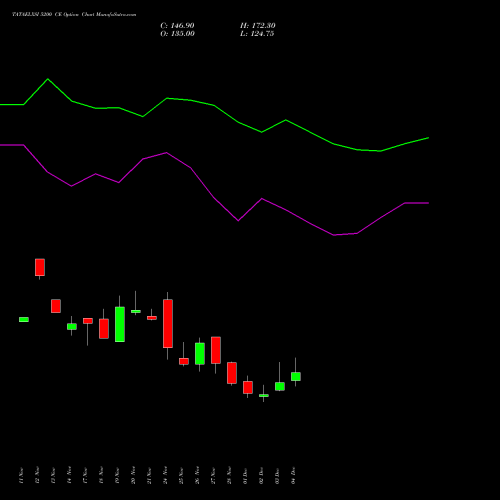Click the red 13 Nov candlestick
Screen dimensions: 500x500
tap(56, 306)
